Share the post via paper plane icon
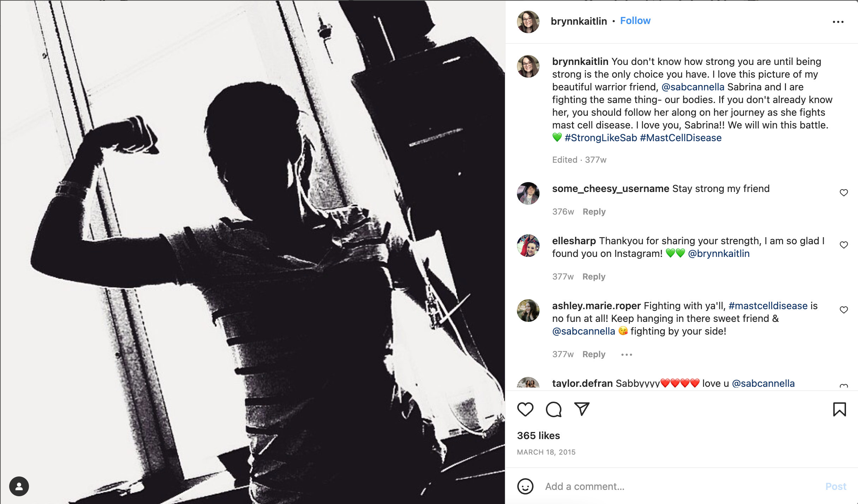This screenshot has height=504, width=858. 582,409
